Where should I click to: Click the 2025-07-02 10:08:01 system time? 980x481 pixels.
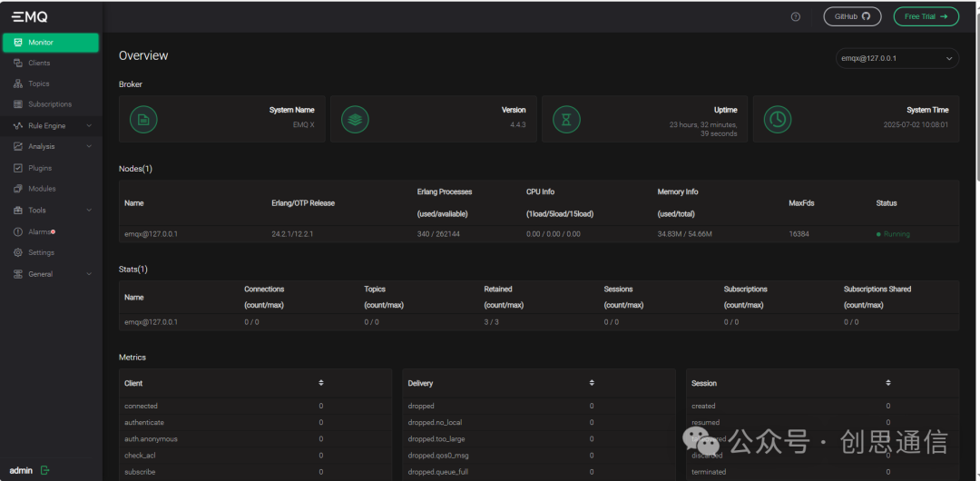(916, 124)
